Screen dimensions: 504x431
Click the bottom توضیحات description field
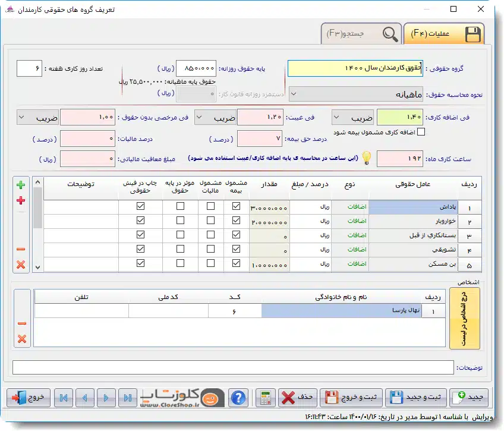[233, 367]
